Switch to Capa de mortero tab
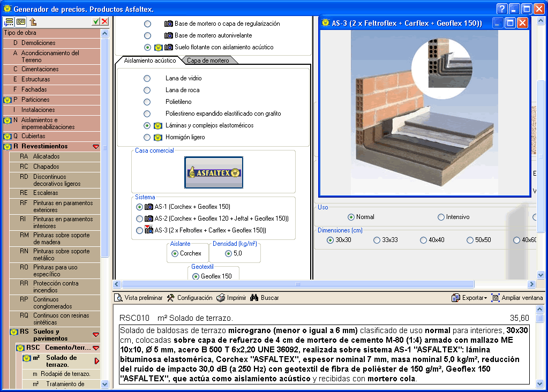 coord(208,61)
